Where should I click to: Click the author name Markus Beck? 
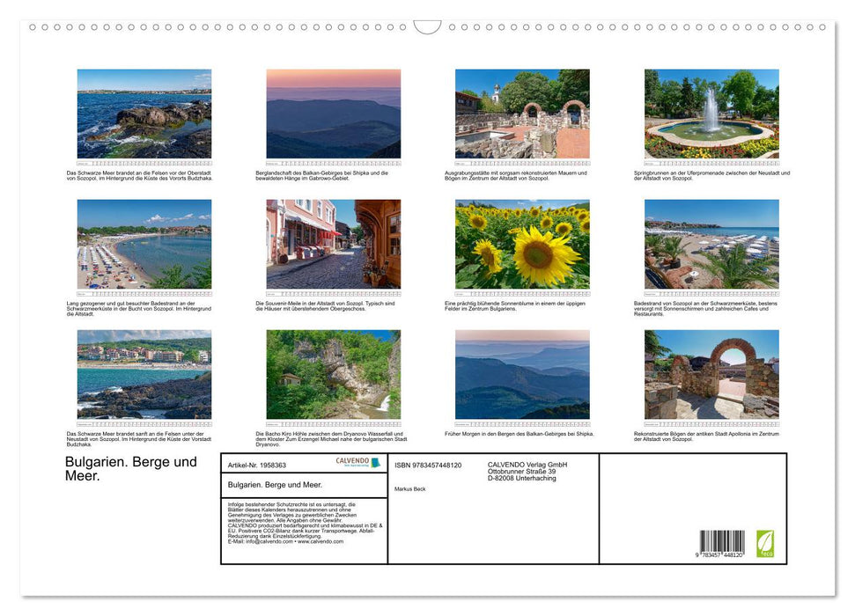[x=409, y=489]
